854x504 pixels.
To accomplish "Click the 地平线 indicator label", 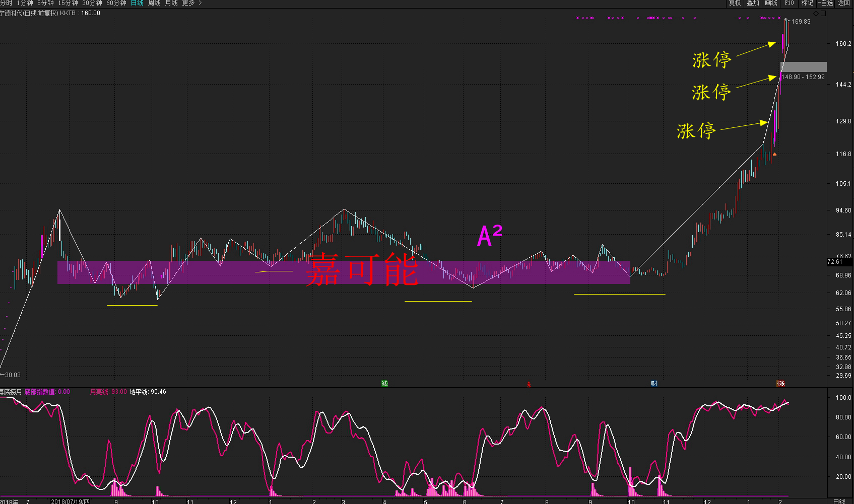I will coord(139,392).
